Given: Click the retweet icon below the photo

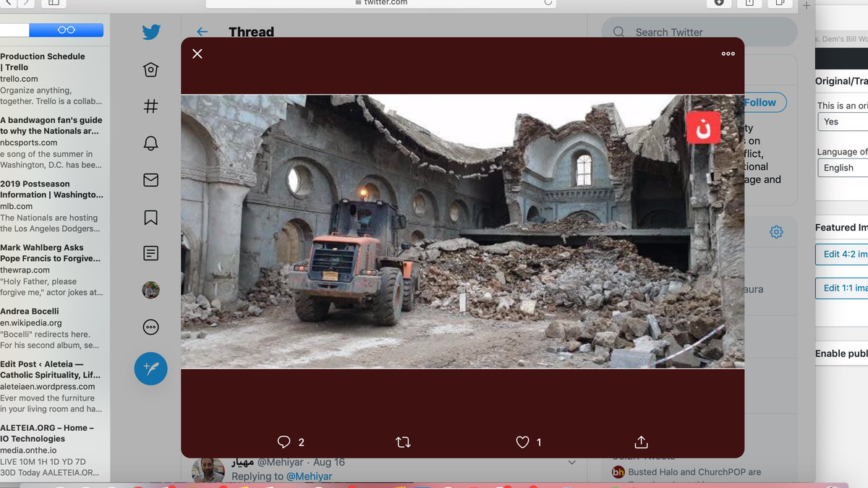Looking at the screenshot, I should point(404,442).
